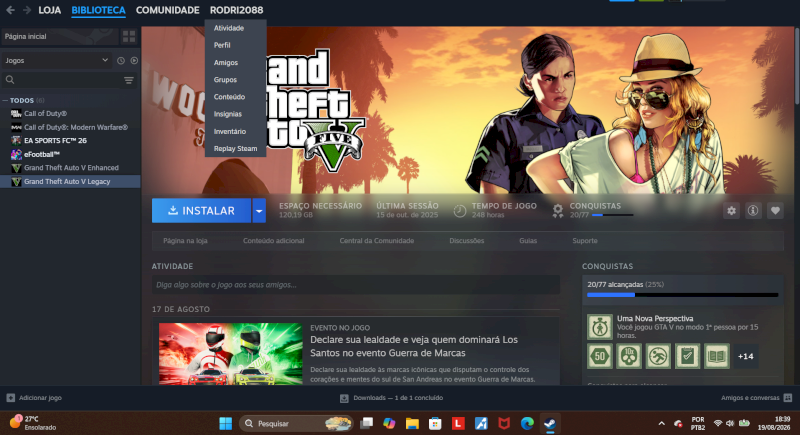Open the Guerra de Marcas event thumbnail

click(231, 354)
